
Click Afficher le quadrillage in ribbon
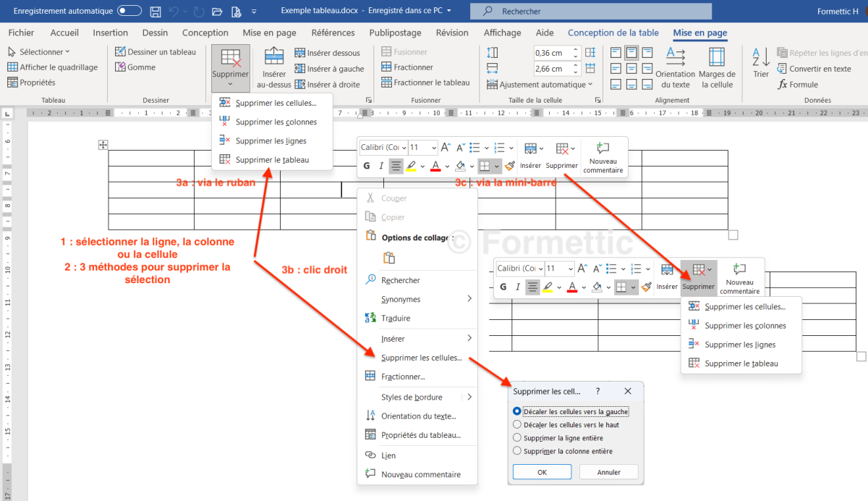click(x=53, y=67)
